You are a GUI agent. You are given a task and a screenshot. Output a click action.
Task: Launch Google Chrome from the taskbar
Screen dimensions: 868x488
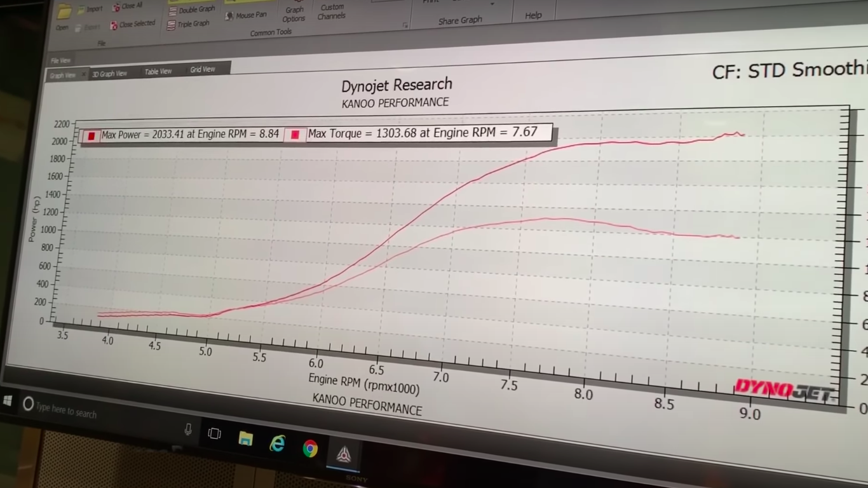point(310,449)
